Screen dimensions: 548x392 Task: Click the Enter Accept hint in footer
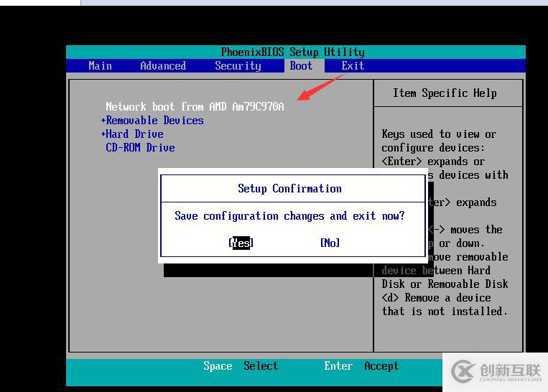[x=361, y=366]
